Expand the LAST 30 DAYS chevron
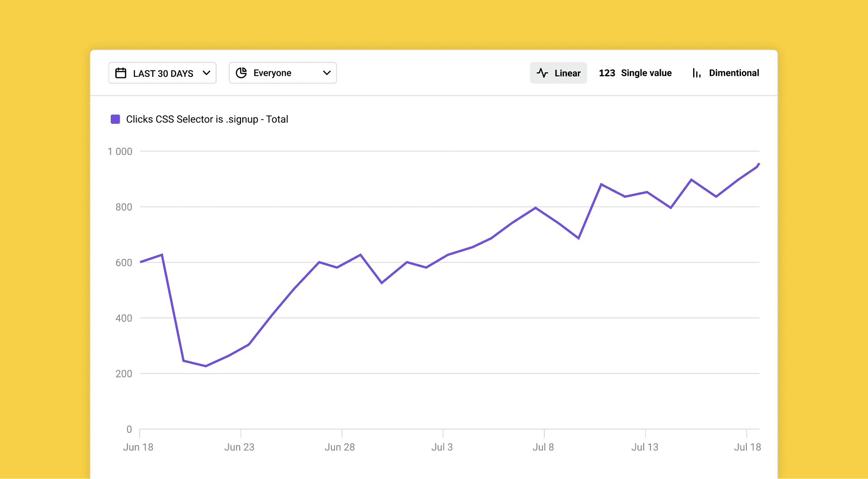The width and height of the screenshot is (868, 479). click(x=207, y=73)
